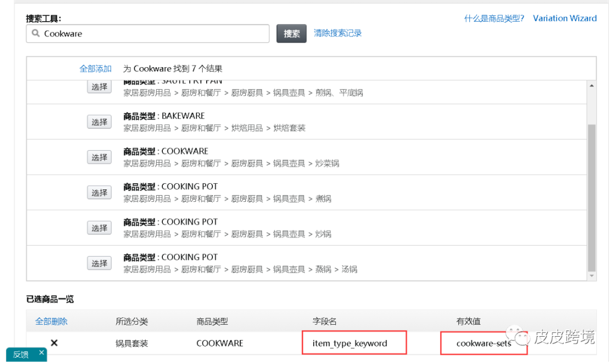Click category path ending in 煮锅
This screenshot has width=615, height=364.
click(x=227, y=198)
